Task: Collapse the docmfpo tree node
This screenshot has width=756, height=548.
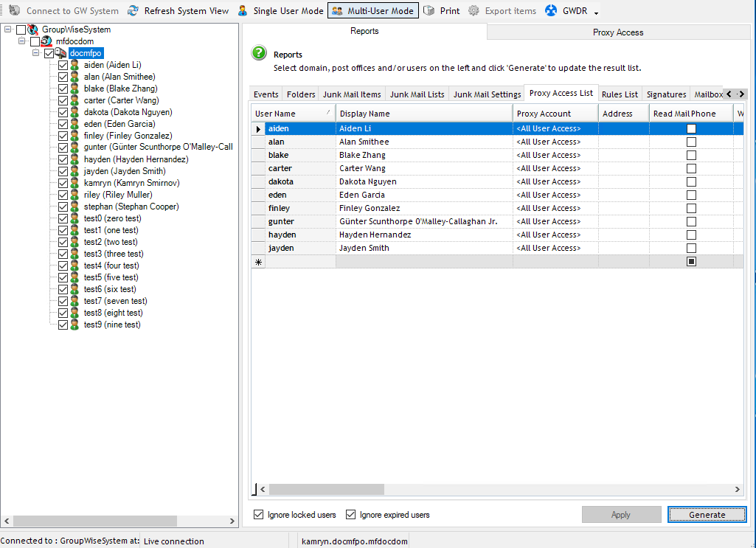Action: point(35,52)
